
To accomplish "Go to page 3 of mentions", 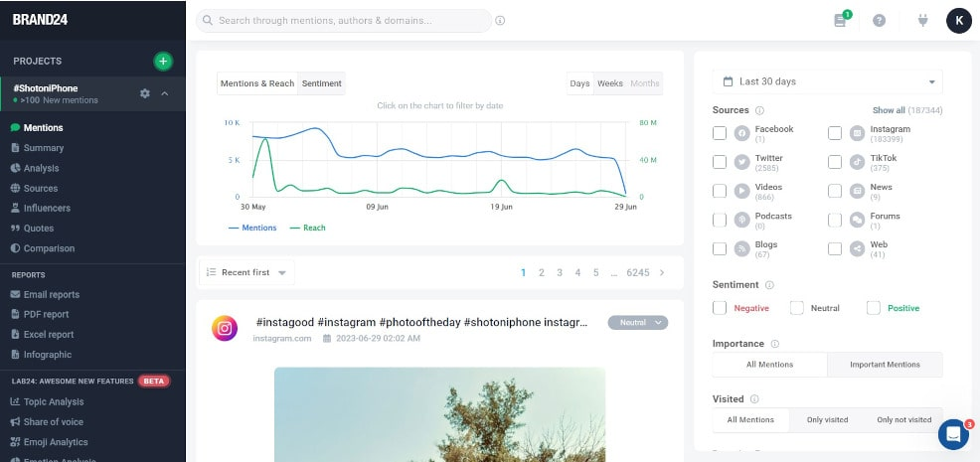I will pos(560,272).
